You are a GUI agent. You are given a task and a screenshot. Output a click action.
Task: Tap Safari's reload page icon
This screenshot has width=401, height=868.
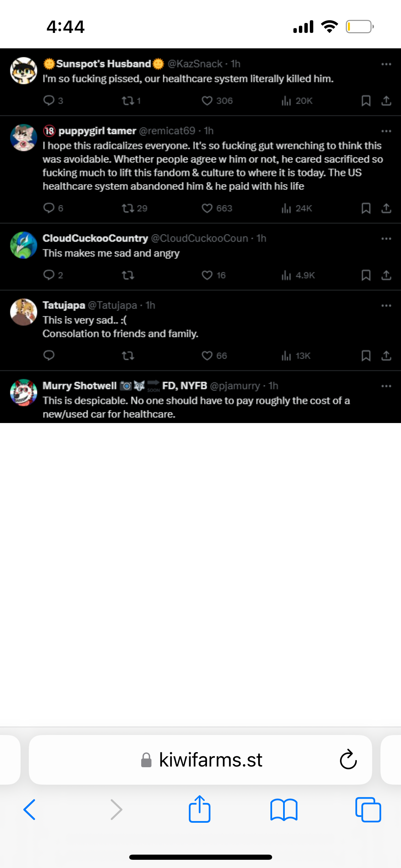click(x=348, y=759)
